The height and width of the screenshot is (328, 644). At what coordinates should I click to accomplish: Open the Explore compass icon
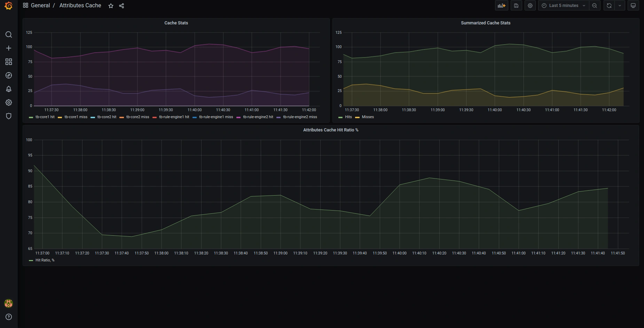point(9,75)
